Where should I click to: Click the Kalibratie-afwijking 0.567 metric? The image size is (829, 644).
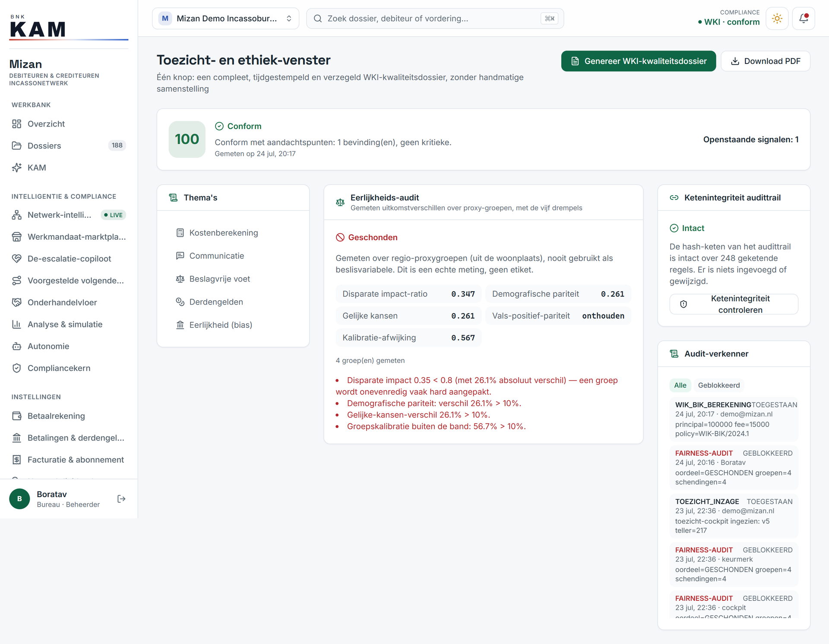(x=408, y=338)
